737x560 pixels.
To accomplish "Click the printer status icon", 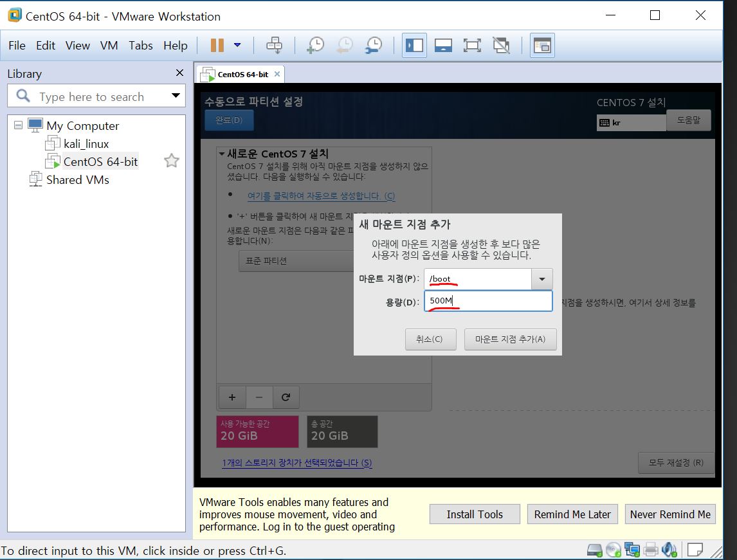I will pos(651,550).
